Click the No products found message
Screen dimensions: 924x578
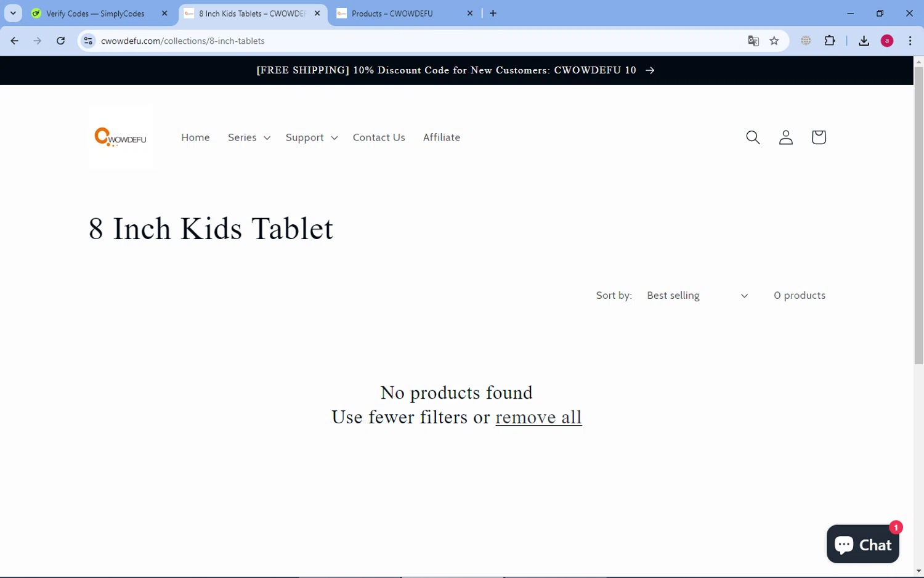click(456, 393)
